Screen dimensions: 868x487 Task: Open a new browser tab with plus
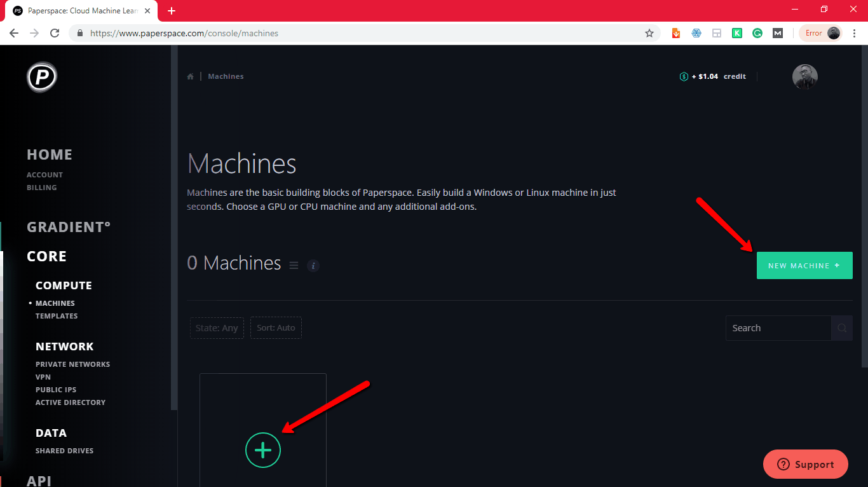(x=172, y=11)
